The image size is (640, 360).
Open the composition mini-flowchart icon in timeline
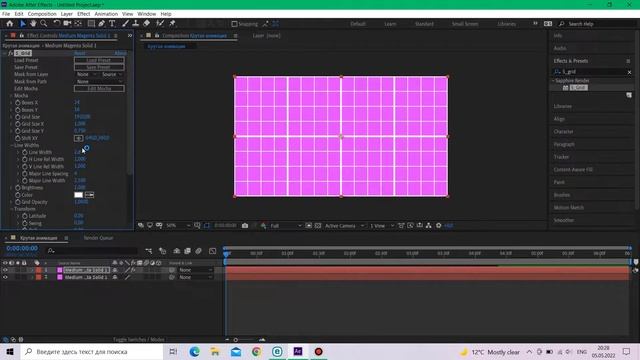149,251
